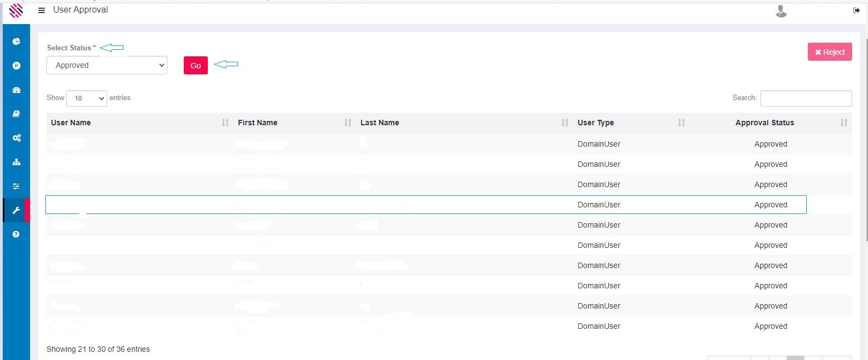Click the logout icon at top right
The image size is (868, 360).
coord(856,10)
